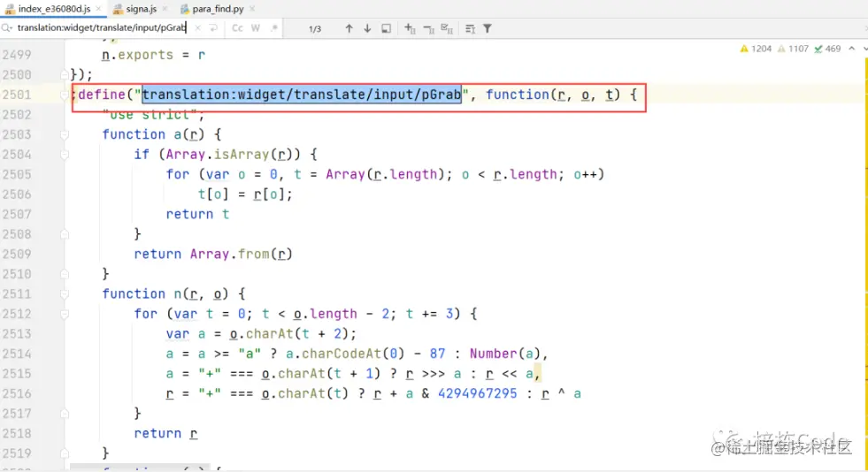Toggle Regex (.*) search option
The height and width of the screenshot is (472, 868).
coord(274,27)
